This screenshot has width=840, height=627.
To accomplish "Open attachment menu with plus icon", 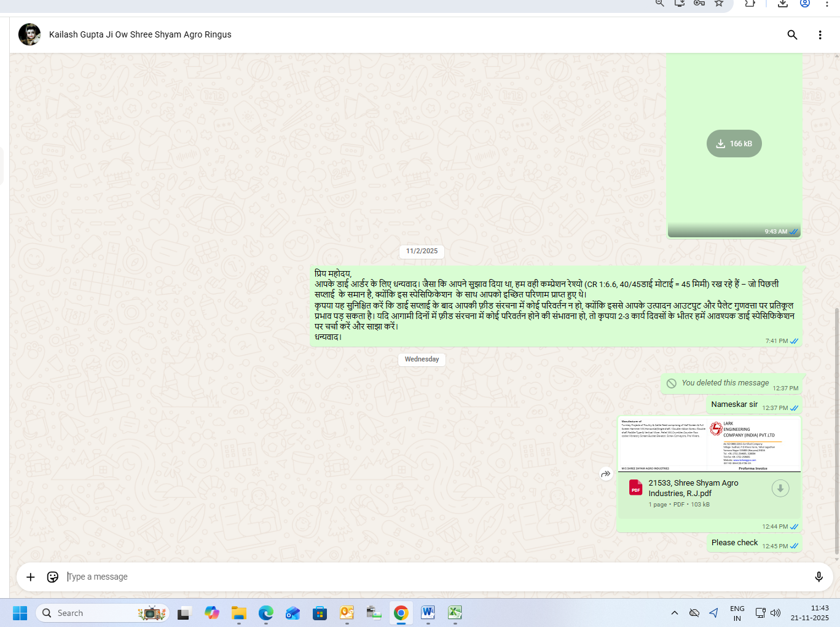I will point(31,577).
